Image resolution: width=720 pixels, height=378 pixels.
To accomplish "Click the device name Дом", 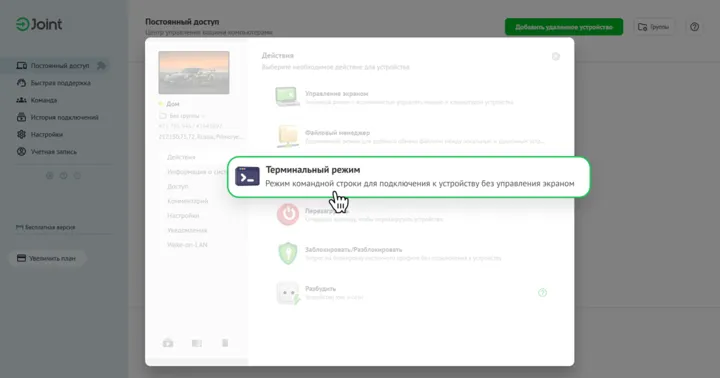I will [x=173, y=104].
